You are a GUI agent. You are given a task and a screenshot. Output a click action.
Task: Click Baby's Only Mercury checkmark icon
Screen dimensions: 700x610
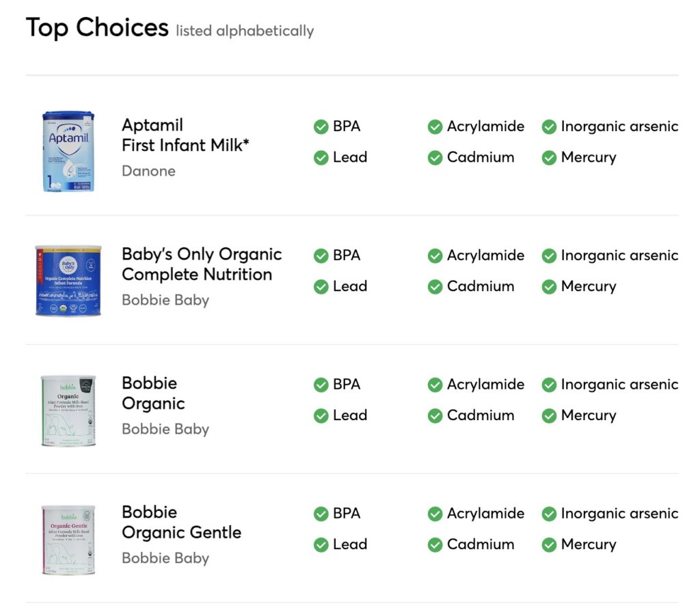(x=549, y=286)
